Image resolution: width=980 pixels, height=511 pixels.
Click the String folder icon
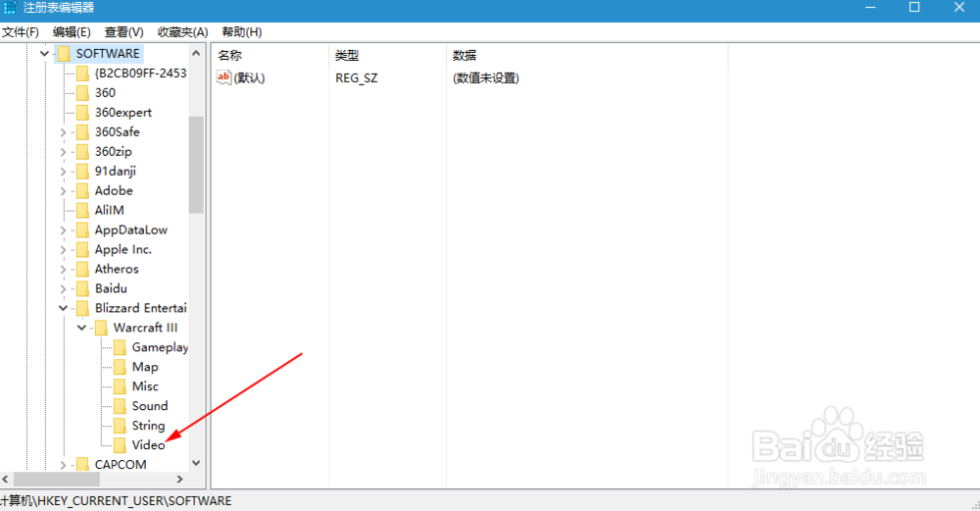coord(120,426)
